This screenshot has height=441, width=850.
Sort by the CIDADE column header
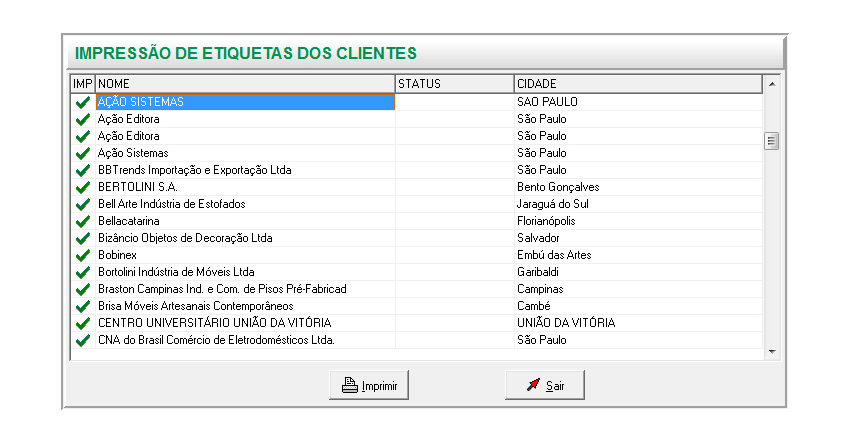638,84
